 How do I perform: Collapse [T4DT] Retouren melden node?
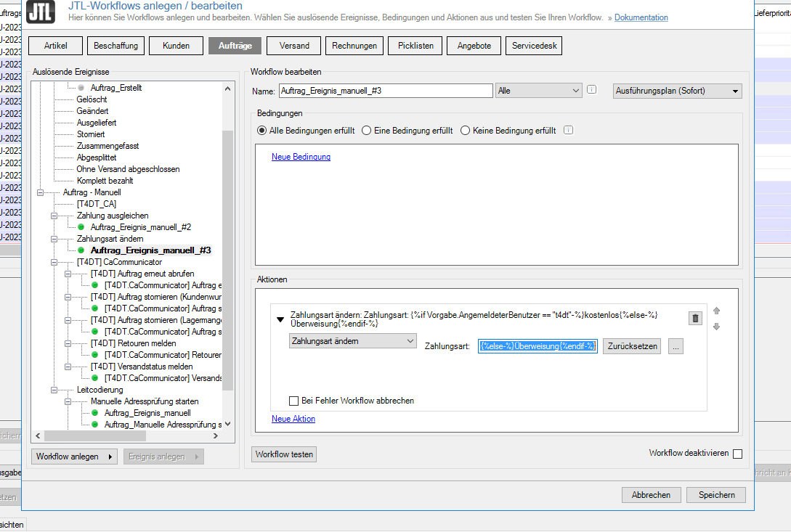point(68,343)
